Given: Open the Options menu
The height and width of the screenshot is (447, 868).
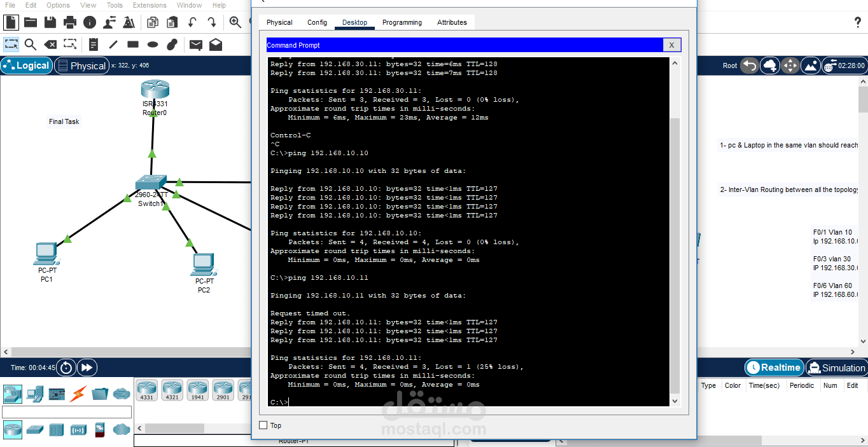Looking at the screenshot, I should (x=58, y=5).
